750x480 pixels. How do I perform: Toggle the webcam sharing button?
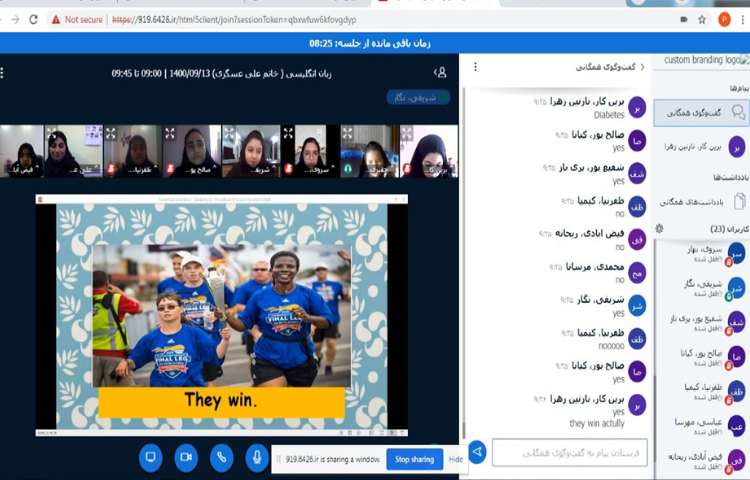(186, 457)
